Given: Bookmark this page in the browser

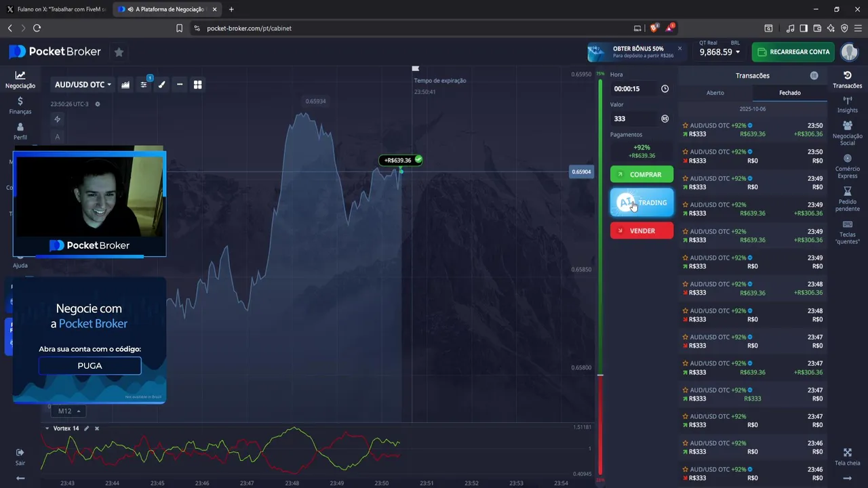Looking at the screenshot, I should (179, 28).
